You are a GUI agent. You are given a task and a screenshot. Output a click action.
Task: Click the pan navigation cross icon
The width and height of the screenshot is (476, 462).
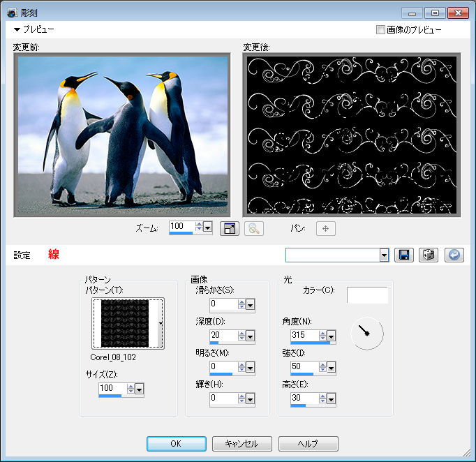(x=326, y=228)
